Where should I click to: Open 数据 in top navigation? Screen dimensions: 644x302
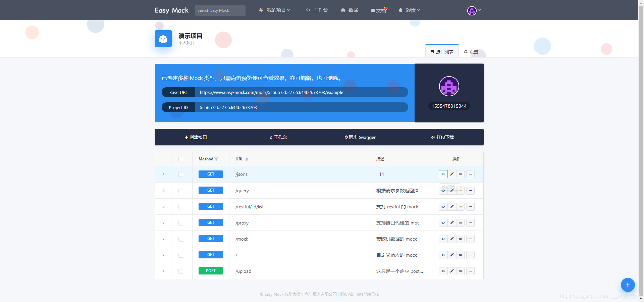click(350, 10)
